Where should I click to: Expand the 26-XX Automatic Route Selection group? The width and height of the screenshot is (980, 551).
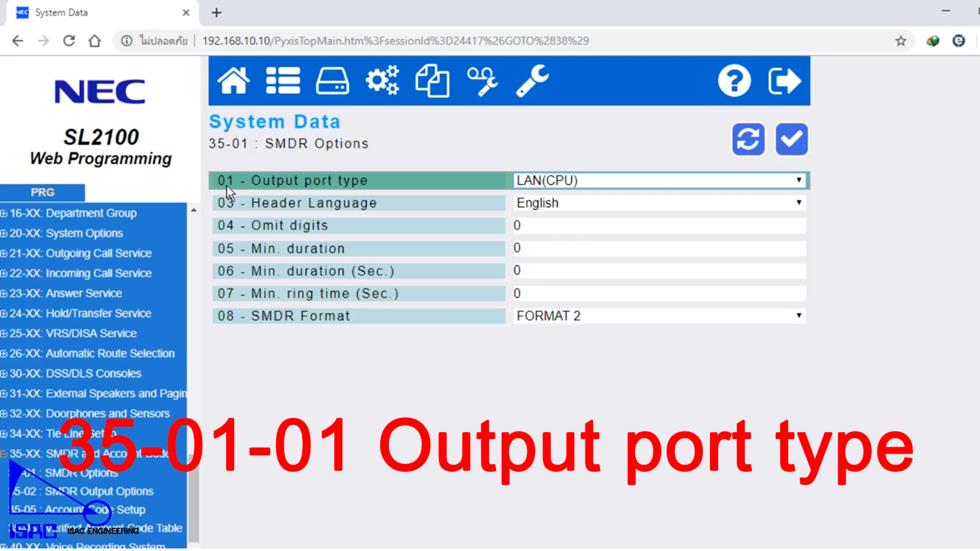4,353
